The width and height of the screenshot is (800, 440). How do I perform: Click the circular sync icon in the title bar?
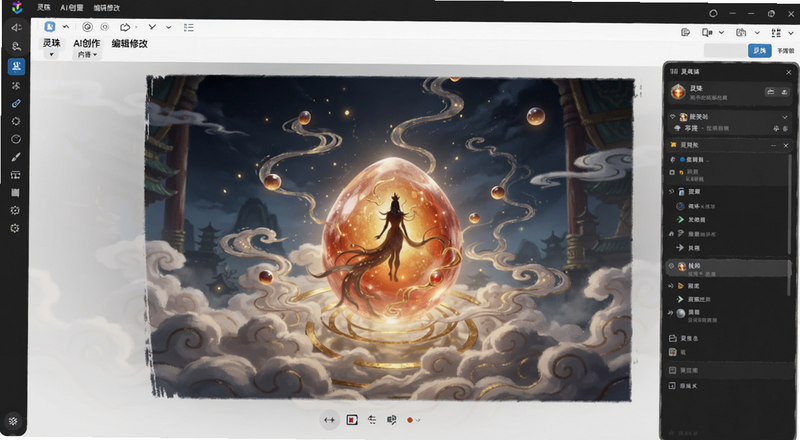[713, 14]
